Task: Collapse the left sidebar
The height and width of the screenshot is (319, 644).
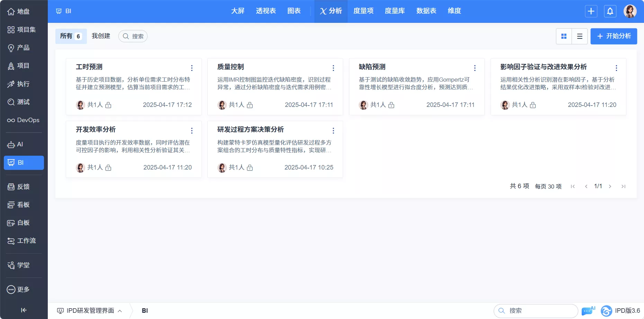Action: [24, 310]
